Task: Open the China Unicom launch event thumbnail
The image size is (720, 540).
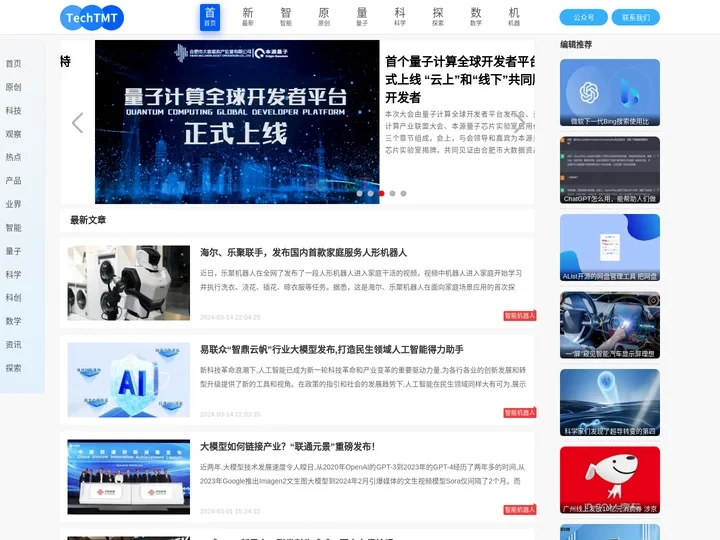Action: click(129, 477)
